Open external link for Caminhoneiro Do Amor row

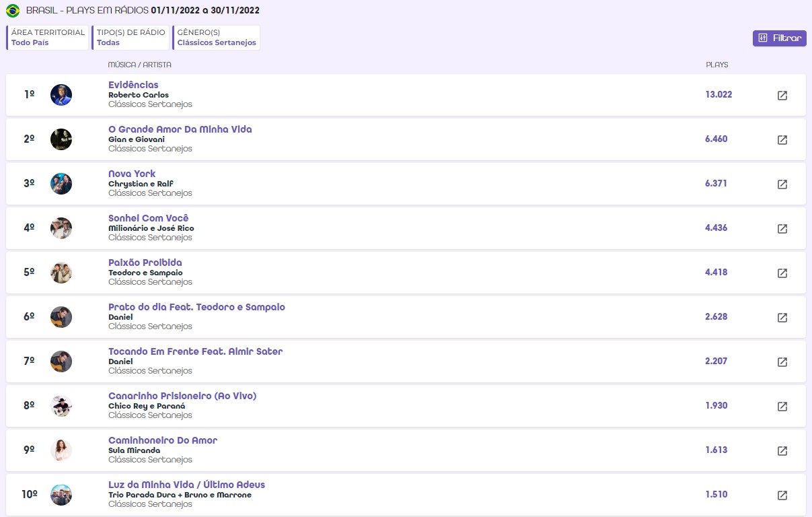point(782,451)
